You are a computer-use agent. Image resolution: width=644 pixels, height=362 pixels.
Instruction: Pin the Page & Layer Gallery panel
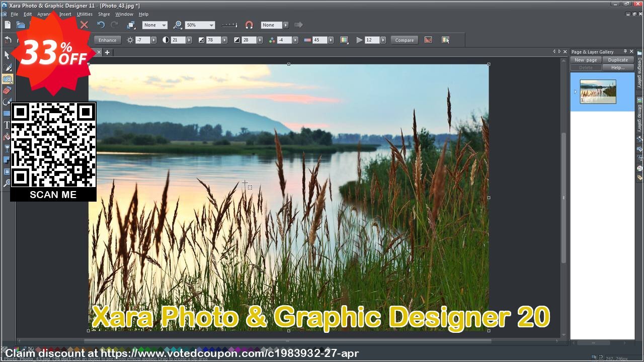625,51
